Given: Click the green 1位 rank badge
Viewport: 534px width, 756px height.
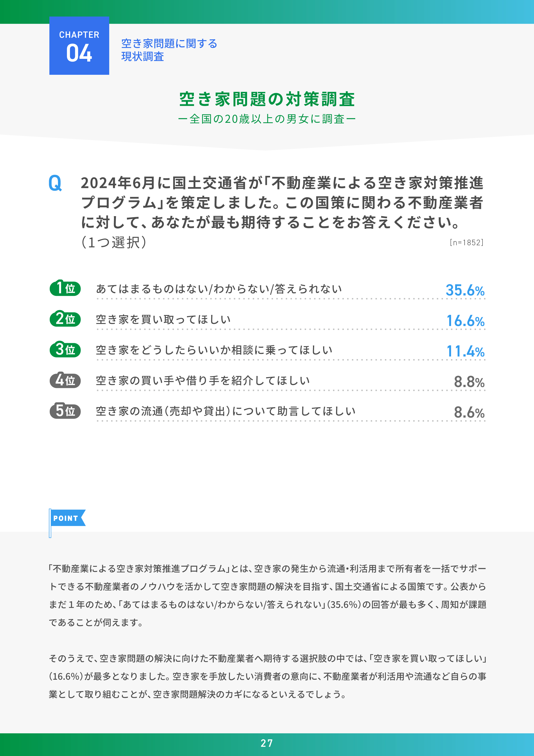Looking at the screenshot, I should coord(65,288).
